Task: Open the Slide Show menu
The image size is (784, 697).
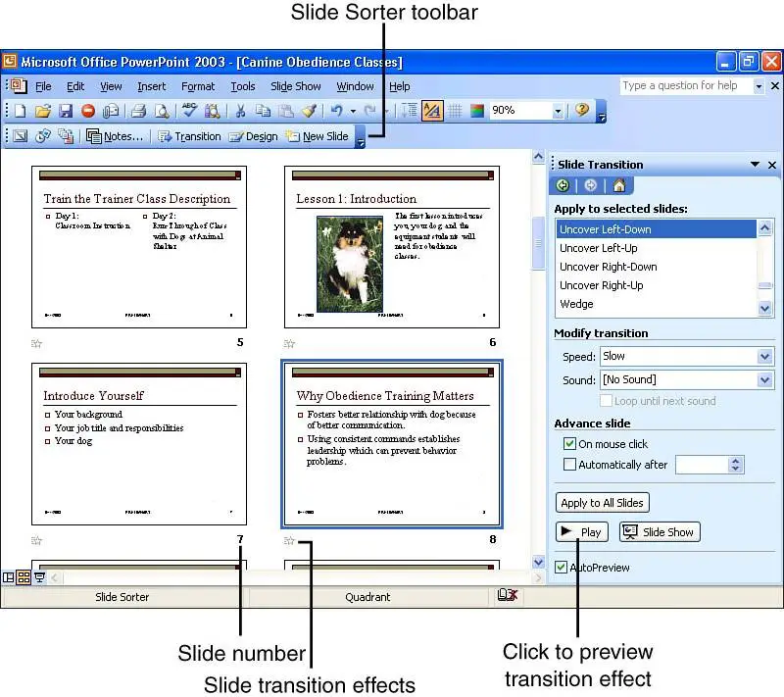Action: coord(296,86)
